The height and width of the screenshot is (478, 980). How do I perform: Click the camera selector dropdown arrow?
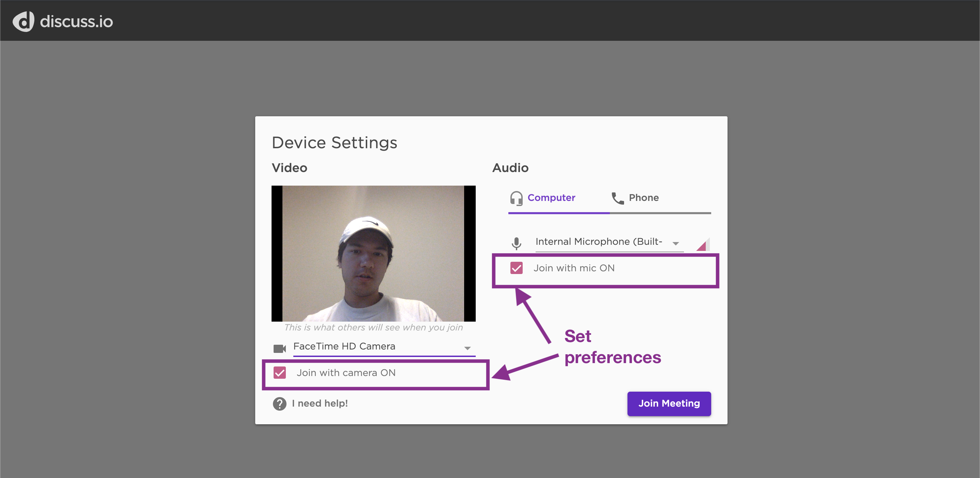point(468,348)
